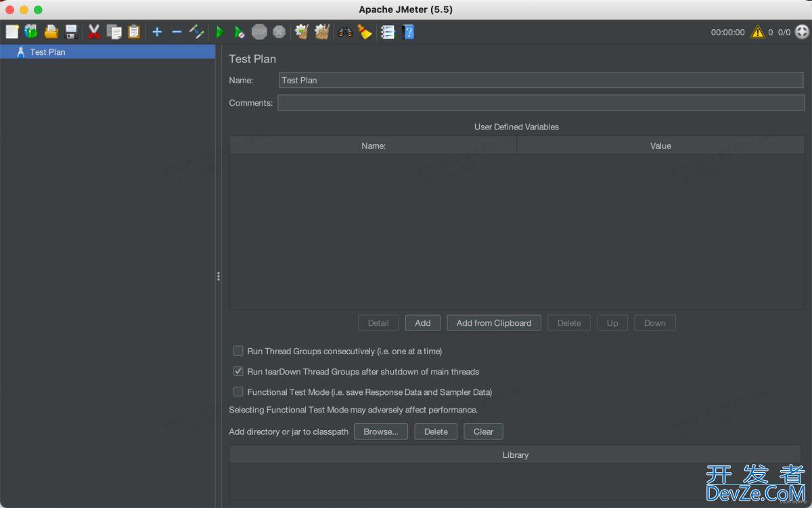Open the Help icon
Viewport: 812px width, 508px height.
tap(408, 32)
